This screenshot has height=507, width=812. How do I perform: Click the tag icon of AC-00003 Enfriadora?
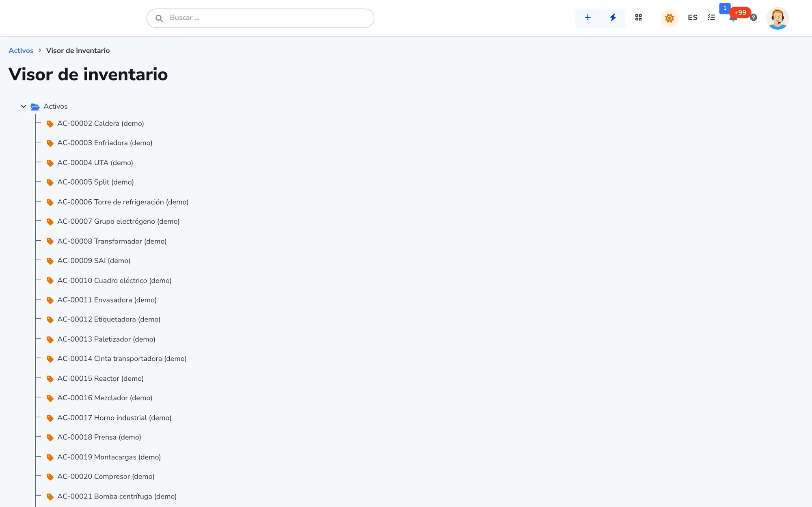pos(50,143)
